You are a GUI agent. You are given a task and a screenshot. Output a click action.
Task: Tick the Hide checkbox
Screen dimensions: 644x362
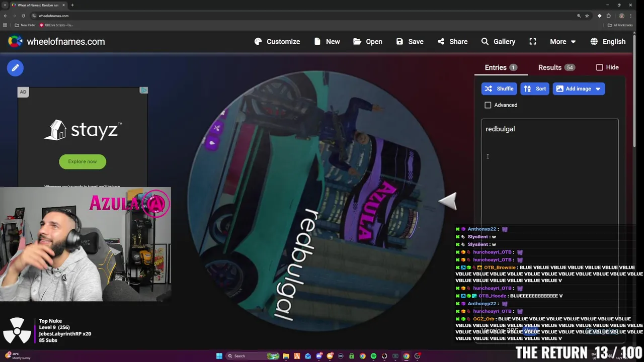(x=599, y=67)
